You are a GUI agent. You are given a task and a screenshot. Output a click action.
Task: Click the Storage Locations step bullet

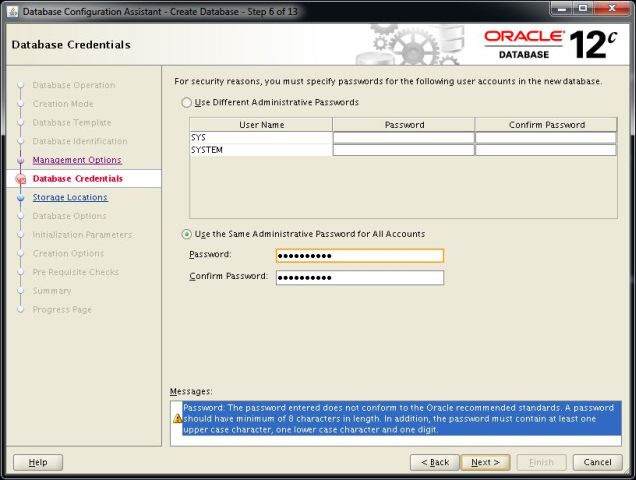click(x=21, y=198)
